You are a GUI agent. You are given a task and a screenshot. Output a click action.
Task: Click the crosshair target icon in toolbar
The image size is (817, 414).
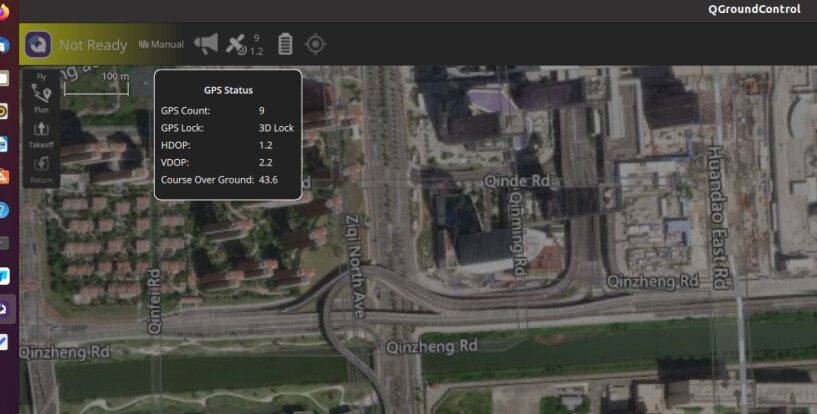[x=315, y=44]
